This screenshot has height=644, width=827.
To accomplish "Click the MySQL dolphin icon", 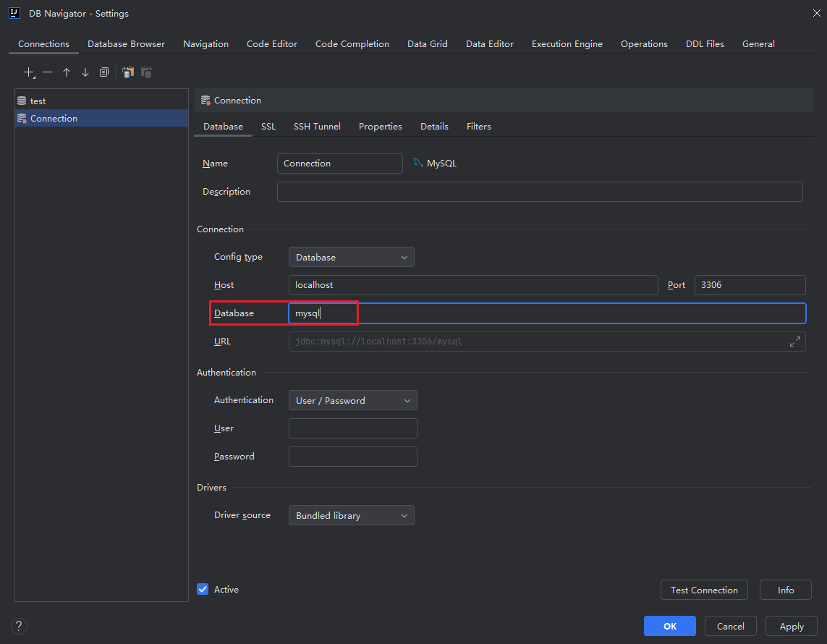I will point(417,163).
